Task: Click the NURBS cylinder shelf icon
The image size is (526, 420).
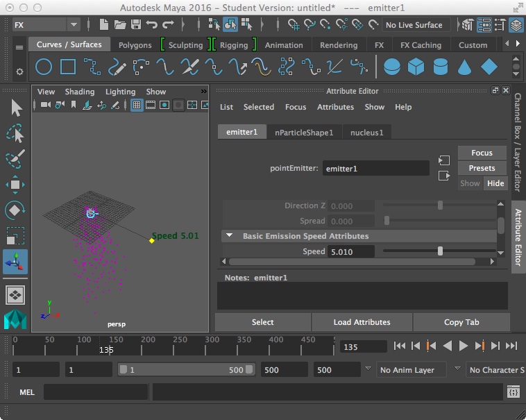Action: [441, 67]
